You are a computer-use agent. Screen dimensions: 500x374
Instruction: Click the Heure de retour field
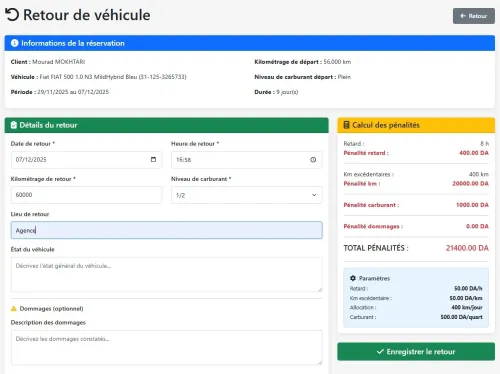coord(247,160)
